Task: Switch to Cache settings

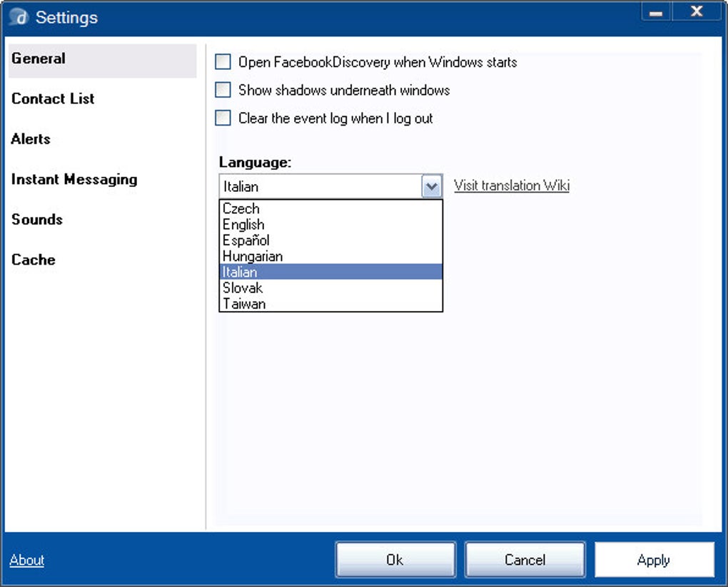Action: [34, 260]
